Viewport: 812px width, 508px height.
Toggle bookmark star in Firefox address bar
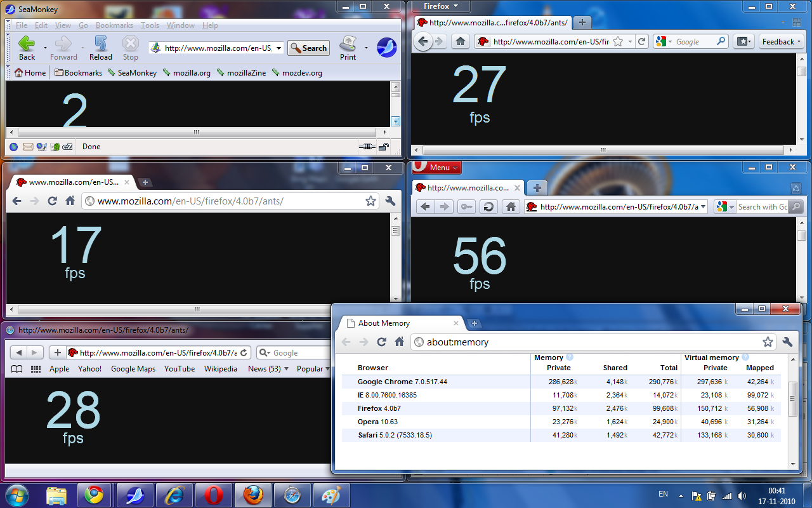coord(617,41)
